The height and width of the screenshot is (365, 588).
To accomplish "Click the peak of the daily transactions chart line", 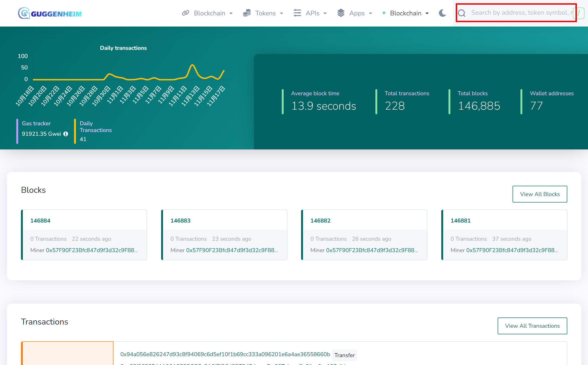I will pos(192,65).
